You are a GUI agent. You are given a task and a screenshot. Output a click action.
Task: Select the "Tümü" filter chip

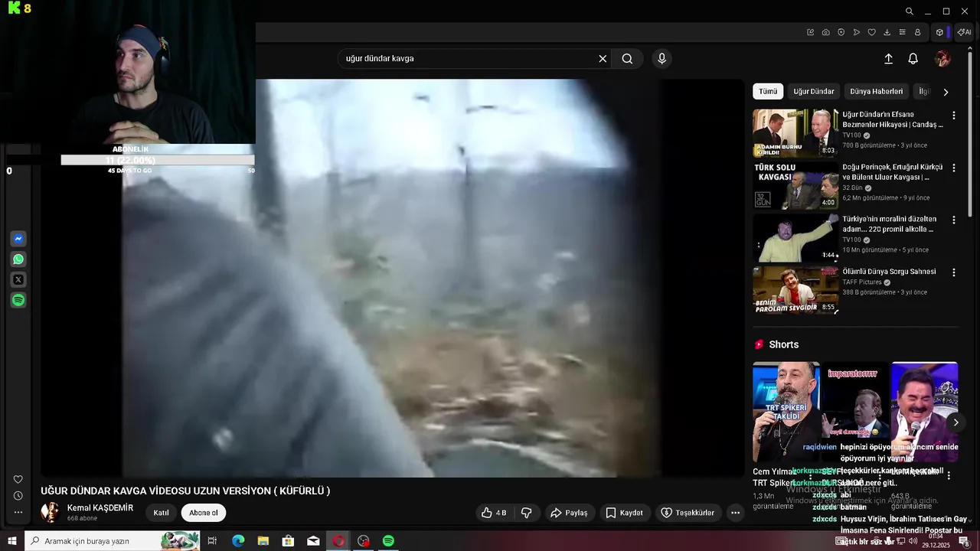pos(768,91)
